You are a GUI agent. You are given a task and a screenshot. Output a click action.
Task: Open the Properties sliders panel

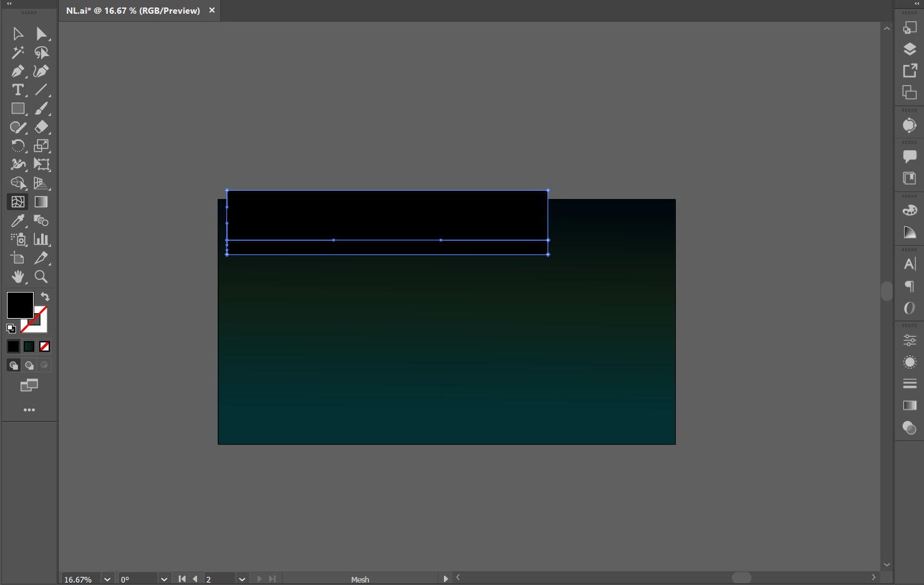tap(910, 341)
